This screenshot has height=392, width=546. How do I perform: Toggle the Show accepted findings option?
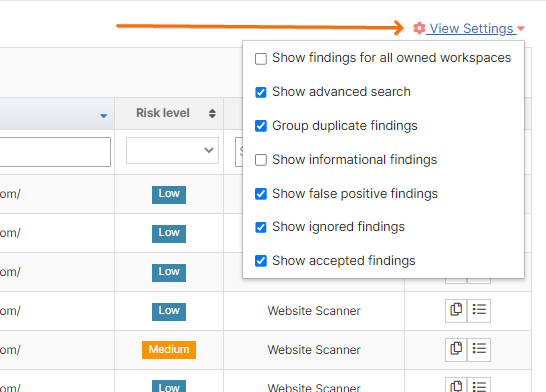coord(261,261)
